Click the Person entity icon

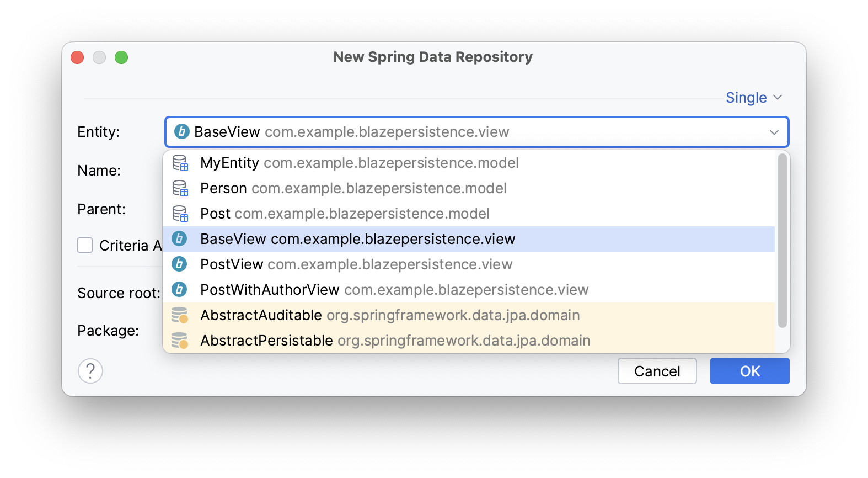(x=179, y=188)
